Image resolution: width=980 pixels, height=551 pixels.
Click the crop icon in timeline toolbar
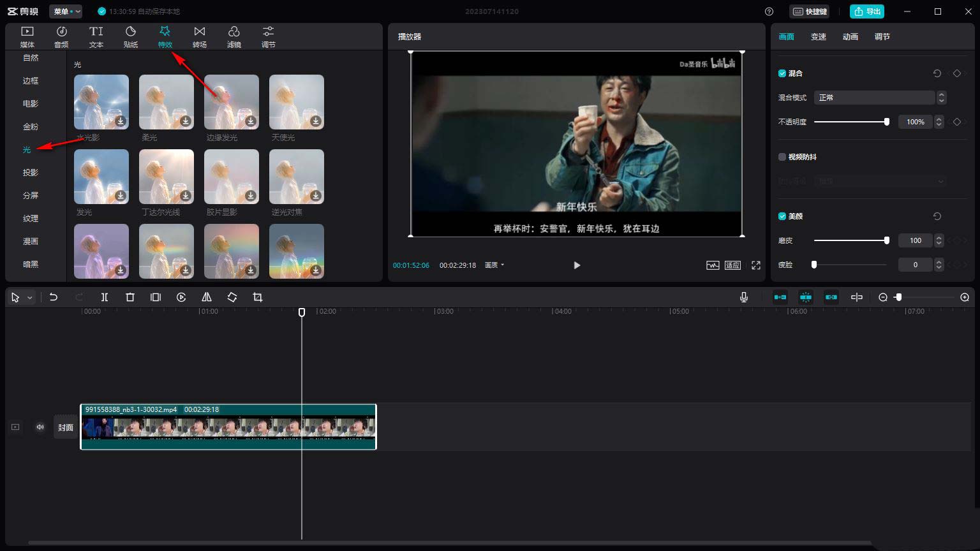(x=258, y=297)
